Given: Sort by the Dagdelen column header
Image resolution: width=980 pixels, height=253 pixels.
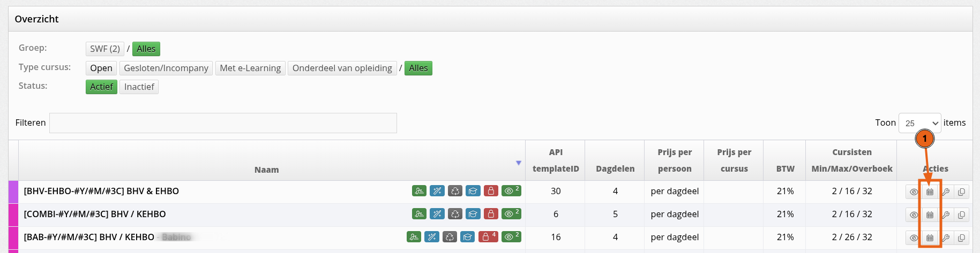Looking at the screenshot, I should (615, 168).
